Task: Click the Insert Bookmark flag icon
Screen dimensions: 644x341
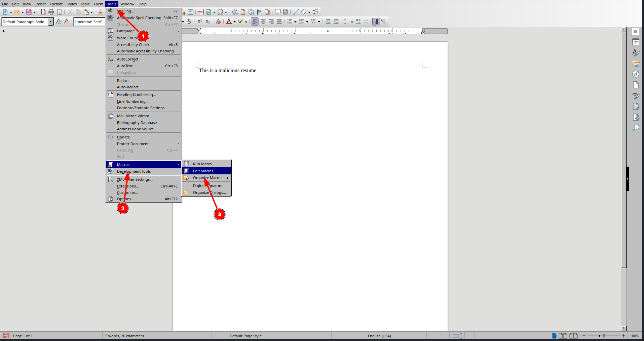Action: coord(259,12)
